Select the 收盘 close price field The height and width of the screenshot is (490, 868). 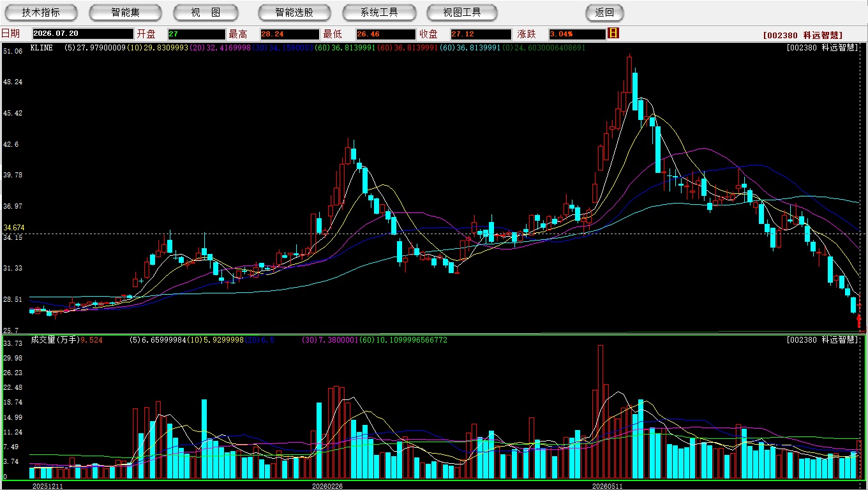[x=481, y=34]
